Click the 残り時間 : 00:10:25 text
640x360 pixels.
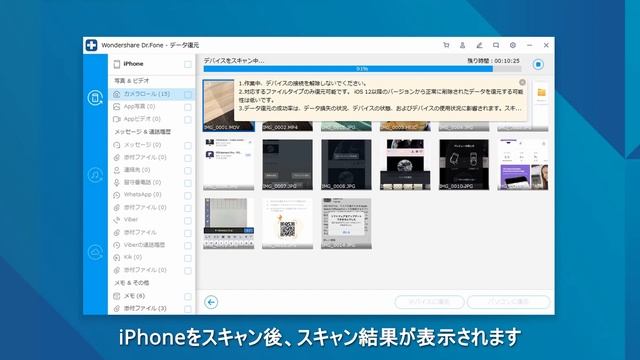point(493,61)
